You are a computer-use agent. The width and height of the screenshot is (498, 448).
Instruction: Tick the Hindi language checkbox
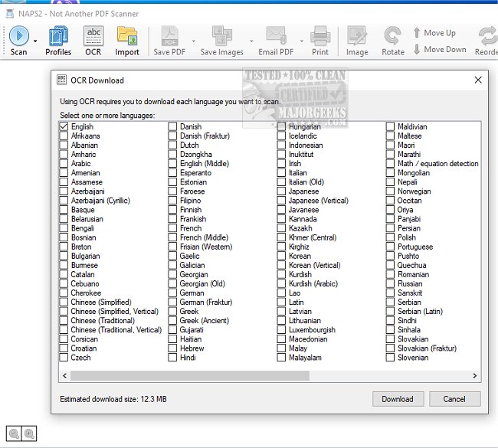[x=172, y=358]
